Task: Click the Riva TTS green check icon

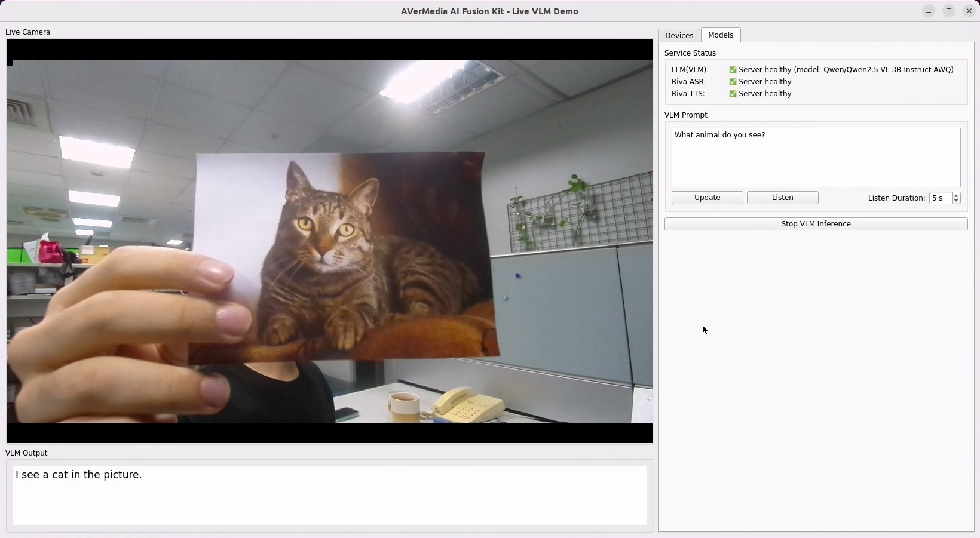Action: pyautogui.click(x=733, y=94)
